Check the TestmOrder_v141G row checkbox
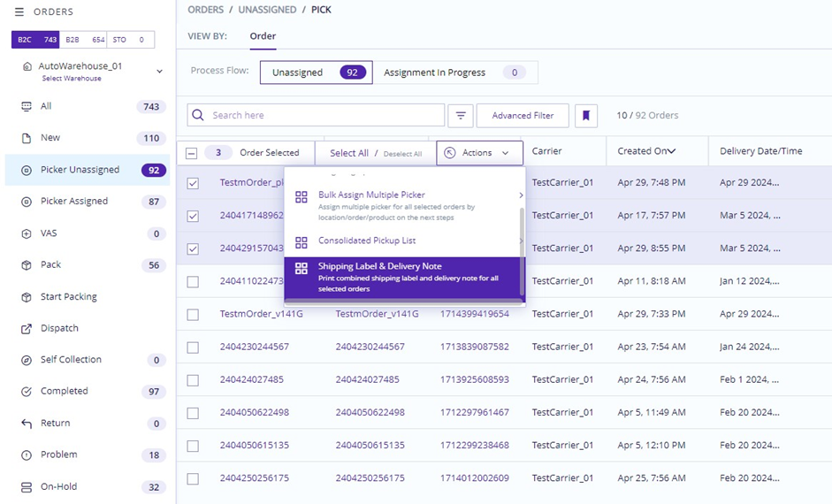The image size is (832, 504). 193,315
